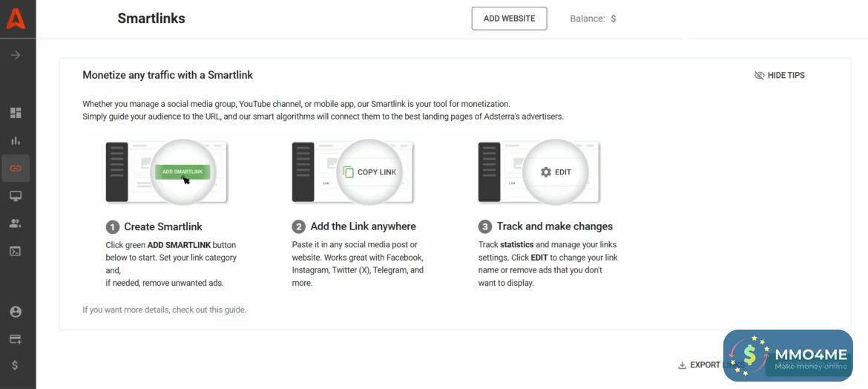
Task: Click the ADD WEBSITE button
Action: [509, 19]
